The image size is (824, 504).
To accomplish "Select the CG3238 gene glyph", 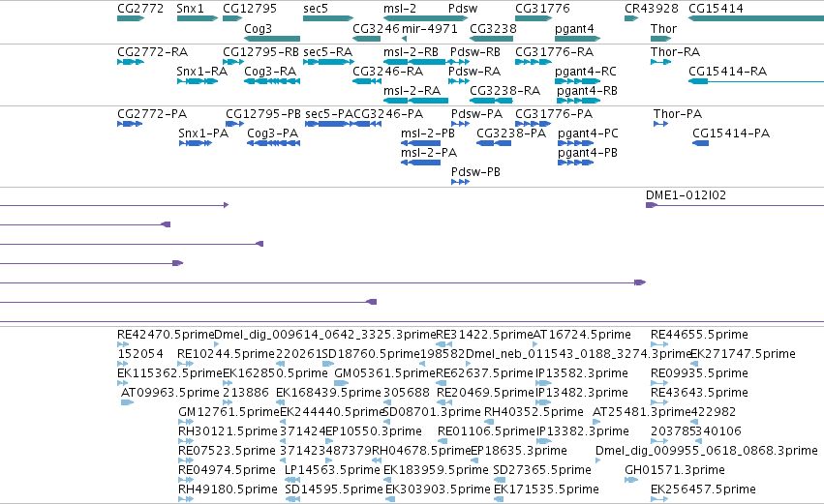I will point(491,39).
